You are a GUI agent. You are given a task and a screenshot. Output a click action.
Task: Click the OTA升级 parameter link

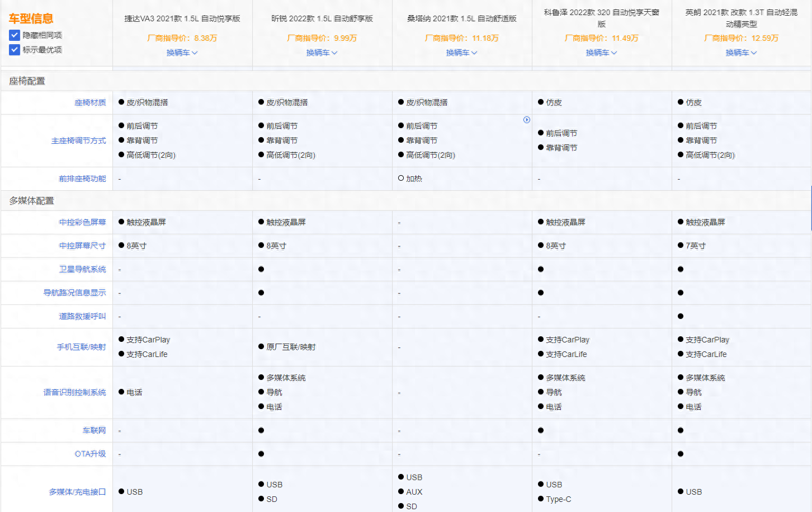(x=90, y=454)
